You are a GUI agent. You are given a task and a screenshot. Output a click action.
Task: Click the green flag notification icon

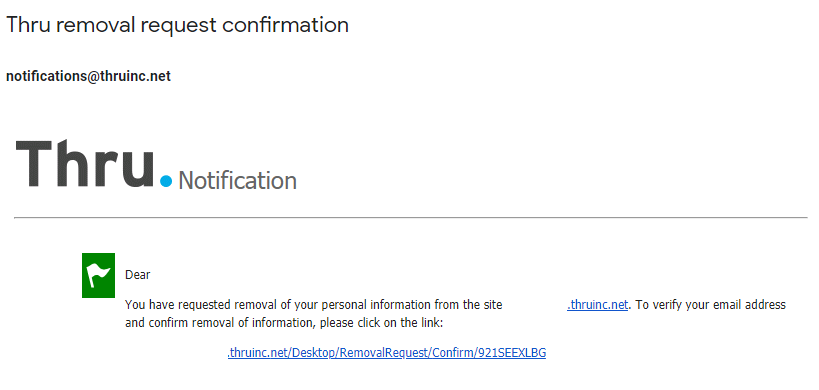tap(98, 276)
